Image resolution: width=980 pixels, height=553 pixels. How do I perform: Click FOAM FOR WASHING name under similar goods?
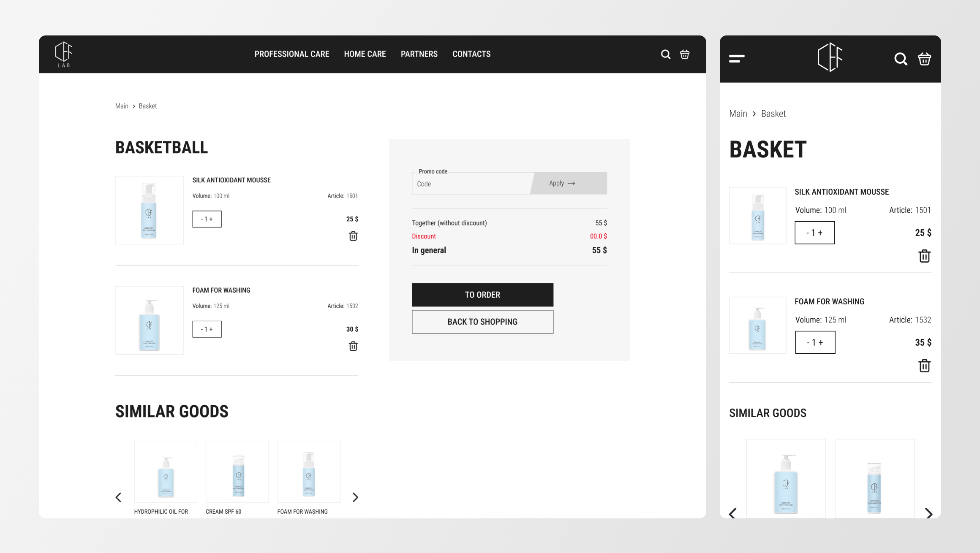click(x=302, y=512)
